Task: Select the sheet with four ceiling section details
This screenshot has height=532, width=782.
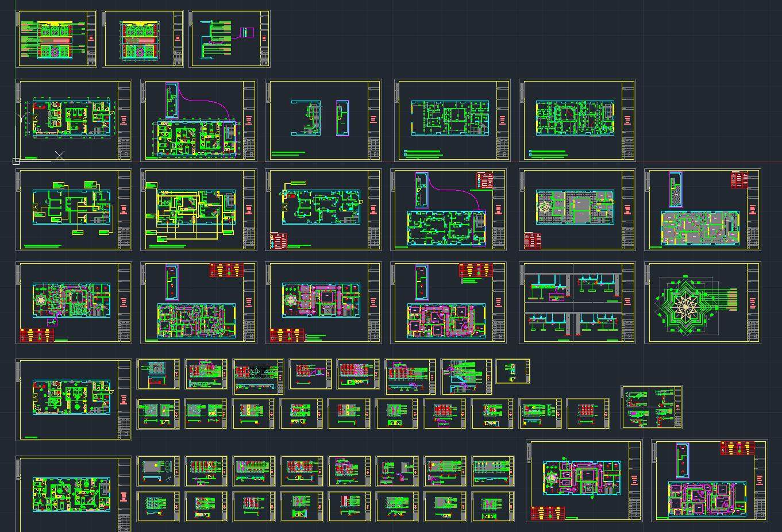Action: 577,303
